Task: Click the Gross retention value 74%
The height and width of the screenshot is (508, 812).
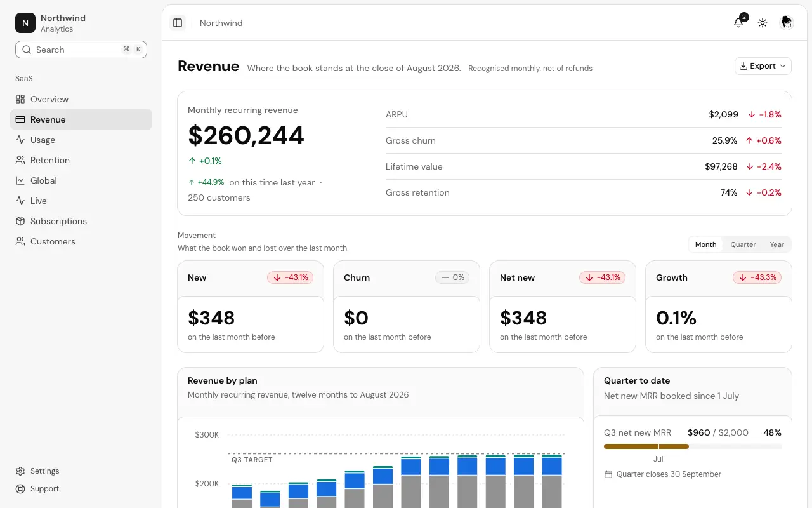Action: 728,193
